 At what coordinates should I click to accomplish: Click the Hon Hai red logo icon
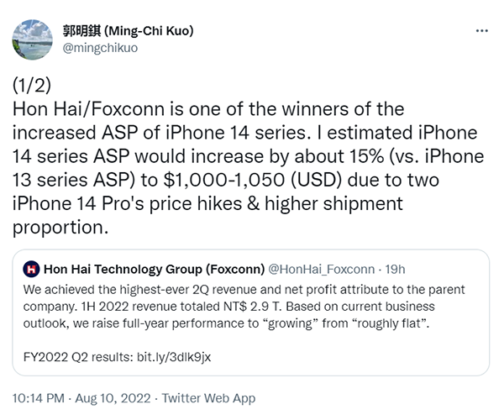tap(32, 269)
